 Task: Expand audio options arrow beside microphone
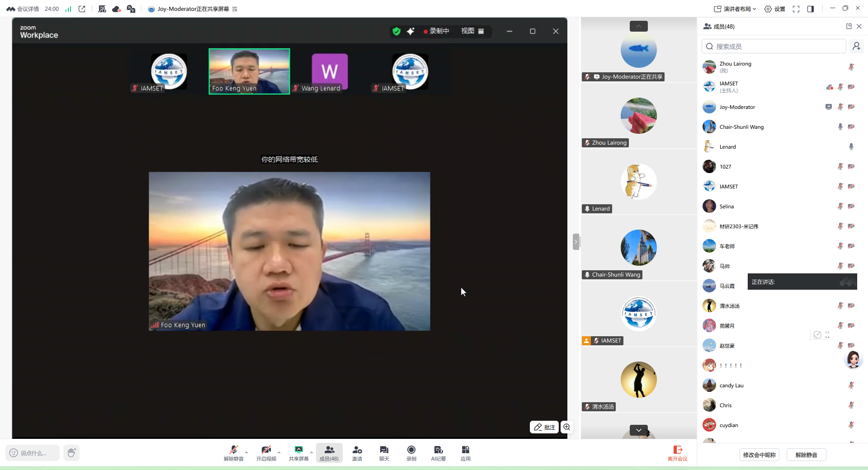click(246, 452)
